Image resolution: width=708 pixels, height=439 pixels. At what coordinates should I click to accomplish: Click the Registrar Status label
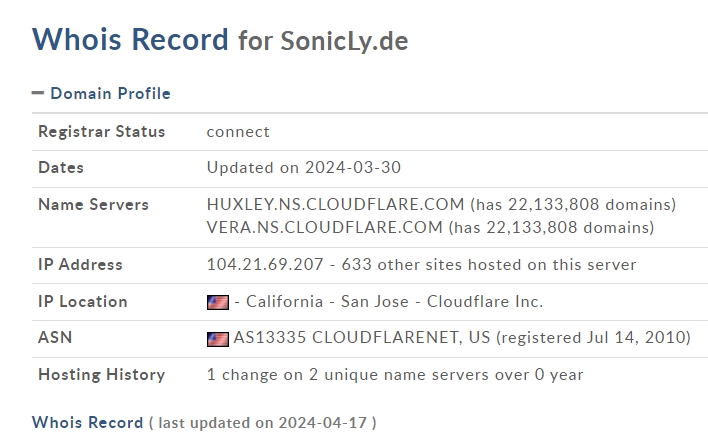pyautogui.click(x=102, y=131)
